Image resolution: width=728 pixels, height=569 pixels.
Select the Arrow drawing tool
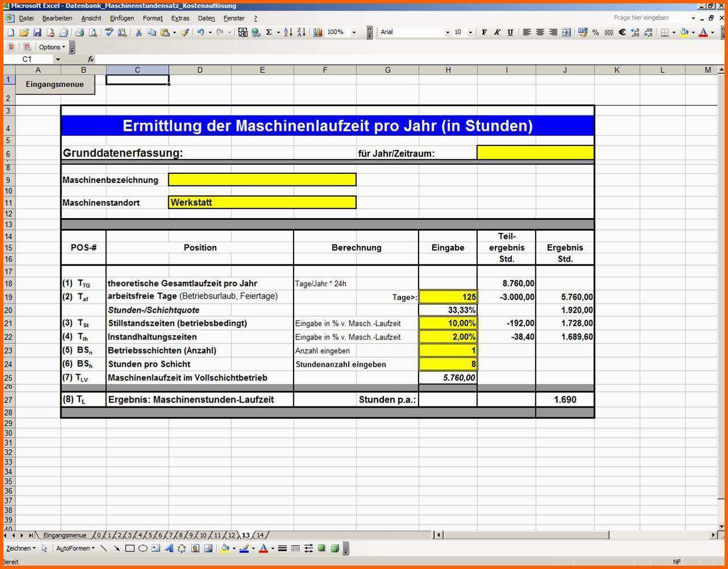[117, 549]
